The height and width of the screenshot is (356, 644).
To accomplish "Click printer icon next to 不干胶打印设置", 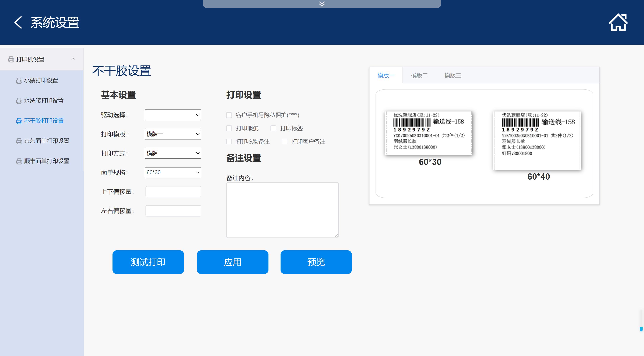I will [x=19, y=121].
